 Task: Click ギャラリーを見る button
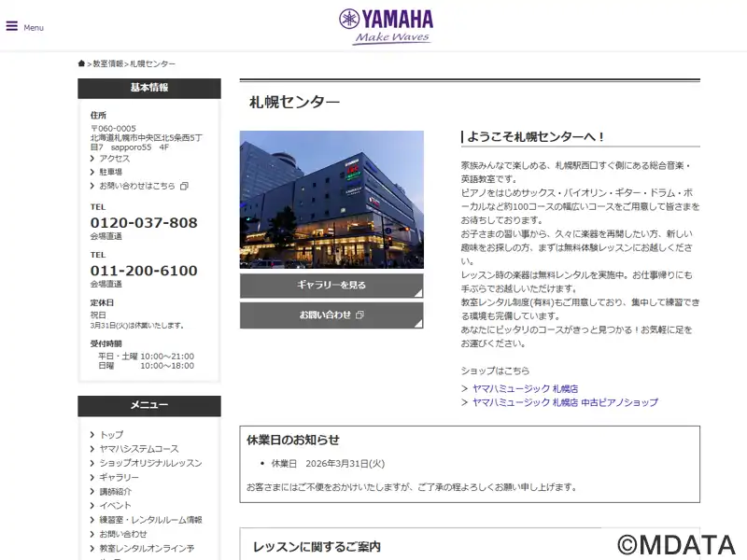pos(331,286)
